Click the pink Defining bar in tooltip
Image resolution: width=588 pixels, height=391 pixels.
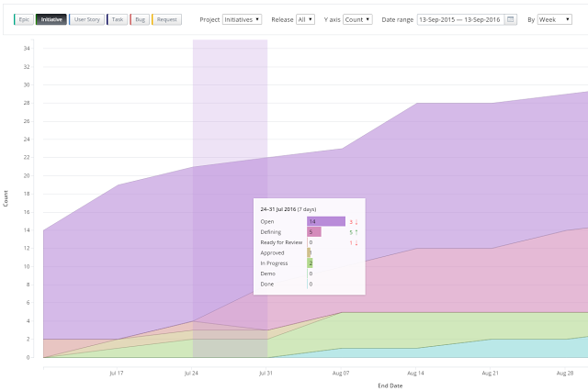click(x=314, y=232)
